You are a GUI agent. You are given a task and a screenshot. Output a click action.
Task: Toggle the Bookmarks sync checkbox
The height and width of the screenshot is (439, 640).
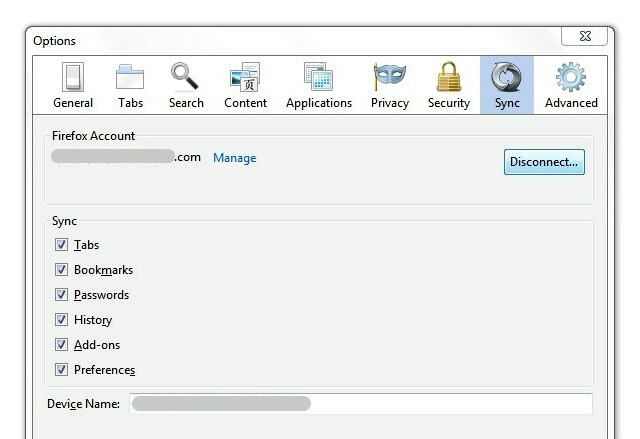pos(61,270)
